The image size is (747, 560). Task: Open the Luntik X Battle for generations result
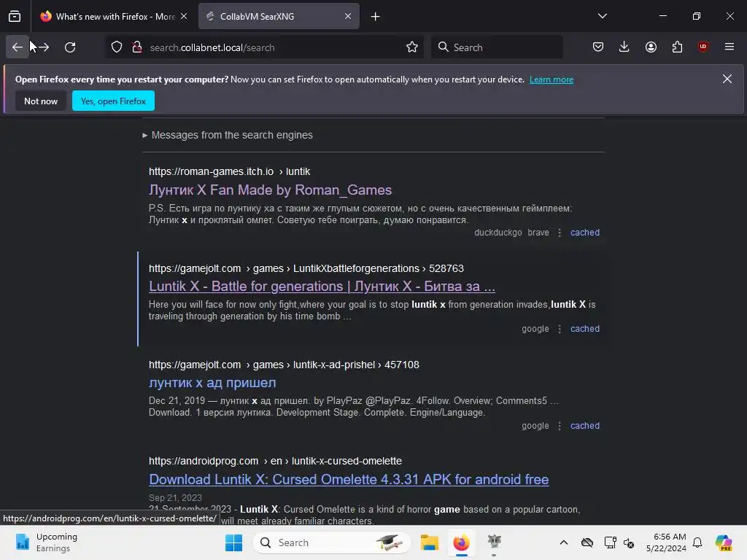pos(322,286)
